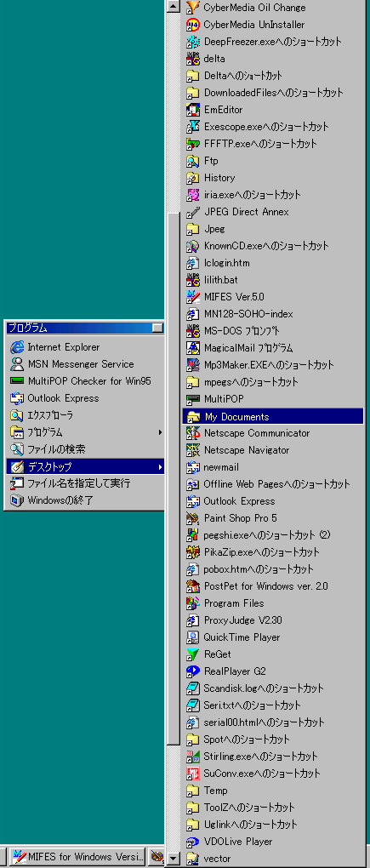Open Outlook Express in desktop list
The height and width of the screenshot is (868, 370).
(273, 501)
